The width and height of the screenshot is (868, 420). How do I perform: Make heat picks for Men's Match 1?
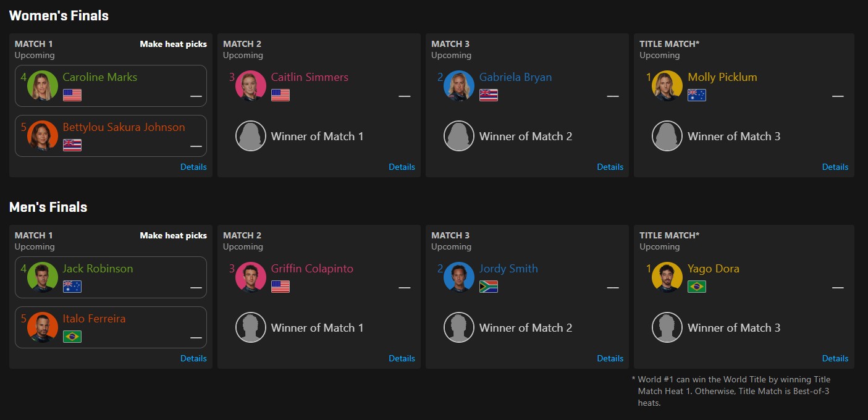pos(173,235)
